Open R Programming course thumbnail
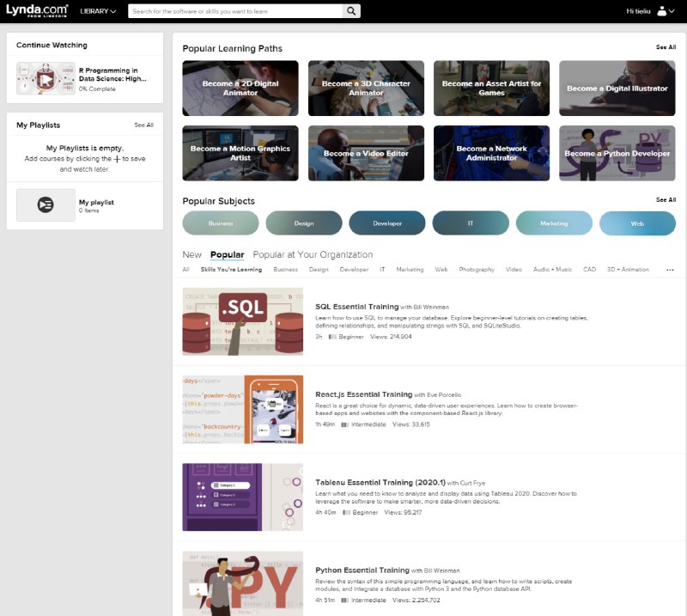Viewport: 687px width, 616px height. [x=46, y=79]
